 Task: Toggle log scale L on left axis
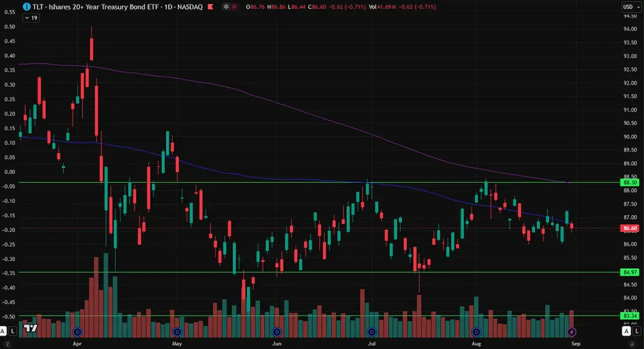13,331
